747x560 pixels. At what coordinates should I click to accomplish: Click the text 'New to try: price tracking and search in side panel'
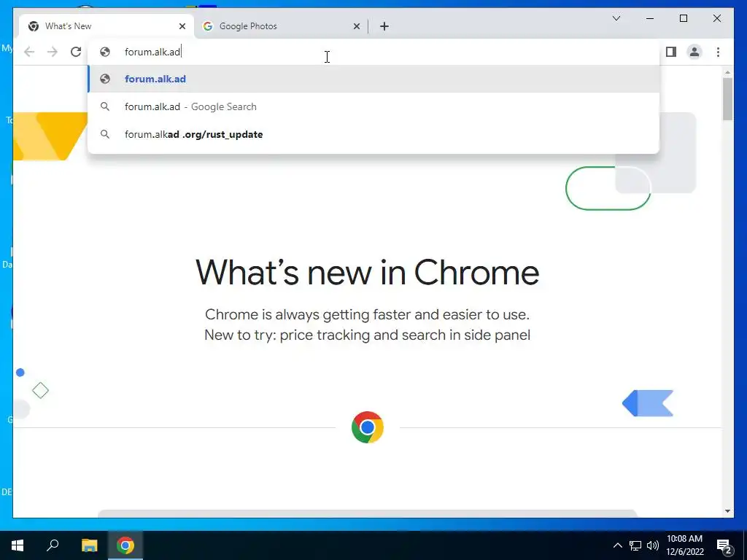coord(368,335)
